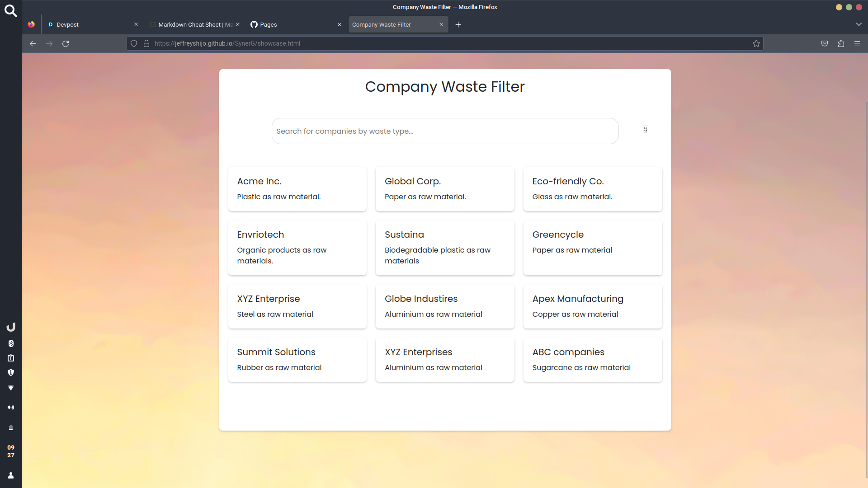Click the reload page icon
Image resolution: width=868 pixels, height=488 pixels.
pyautogui.click(x=66, y=44)
